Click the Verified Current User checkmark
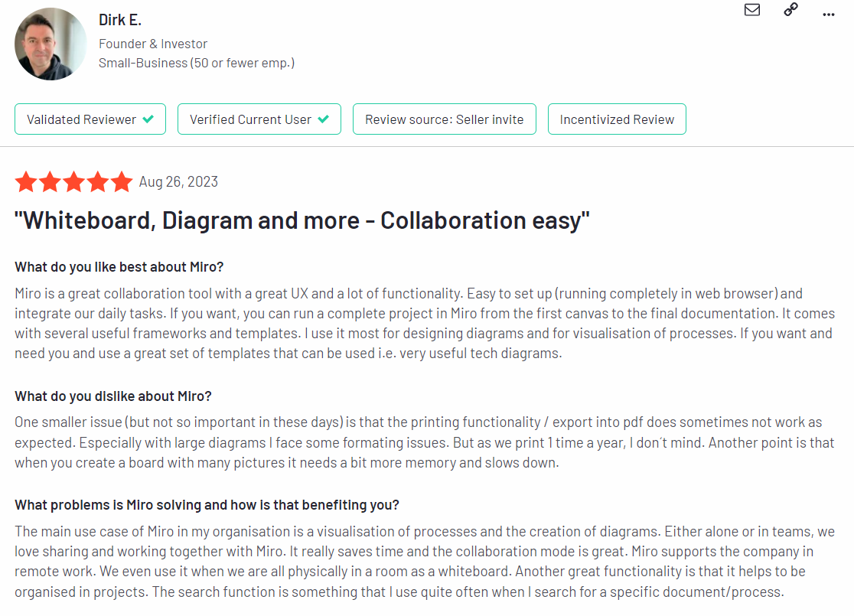The height and width of the screenshot is (616, 854). coord(324,119)
